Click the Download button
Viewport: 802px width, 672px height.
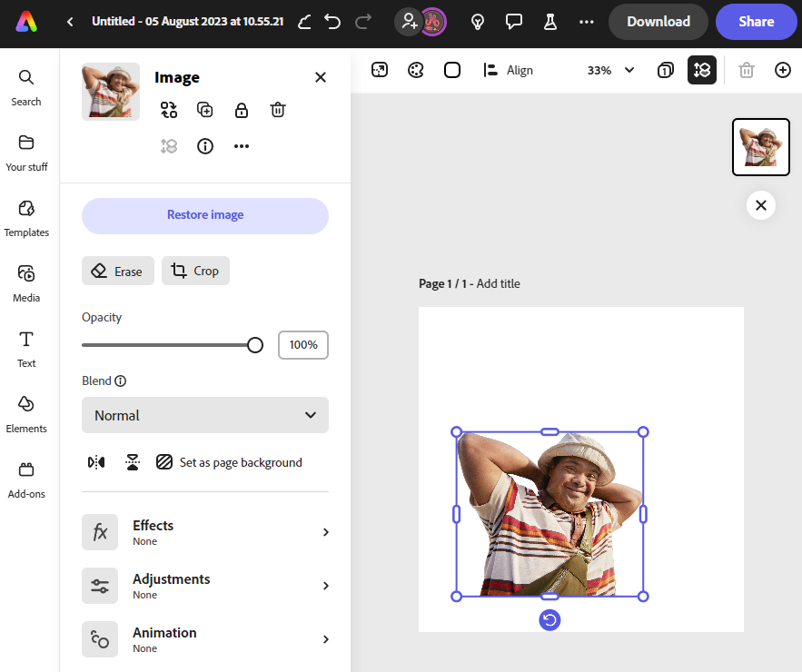coord(658,22)
